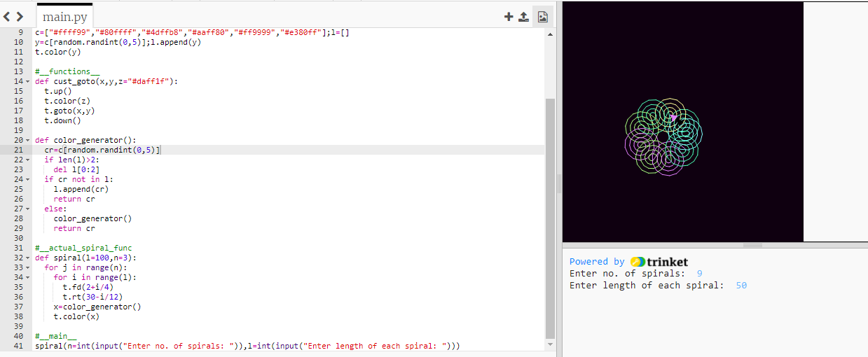Collapse the spiral function at line 32
The width and height of the screenshot is (868, 357).
pos(27,258)
